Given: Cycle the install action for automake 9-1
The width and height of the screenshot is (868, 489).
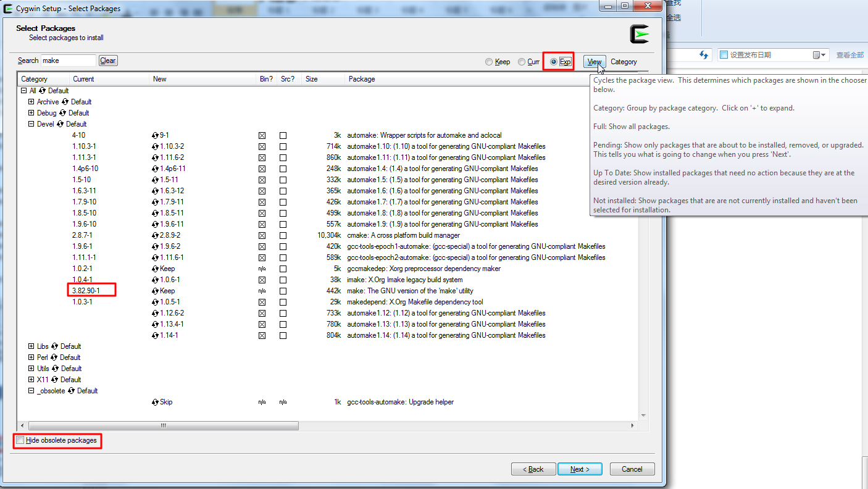Looking at the screenshot, I should (x=156, y=135).
